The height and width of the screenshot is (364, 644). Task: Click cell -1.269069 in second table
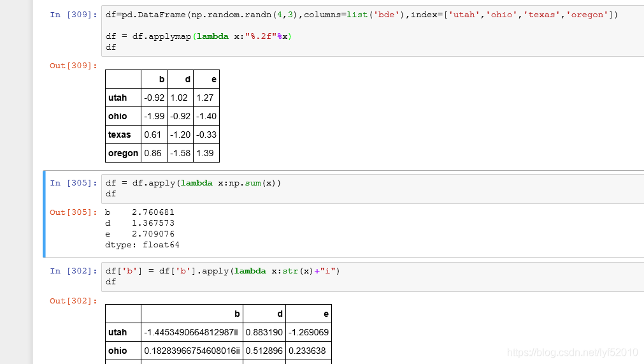point(308,332)
